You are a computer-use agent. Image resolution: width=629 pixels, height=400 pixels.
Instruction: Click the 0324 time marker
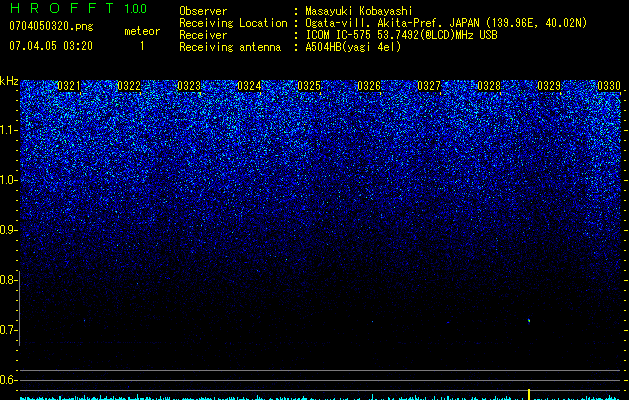pyautogui.click(x=249, y=86)
